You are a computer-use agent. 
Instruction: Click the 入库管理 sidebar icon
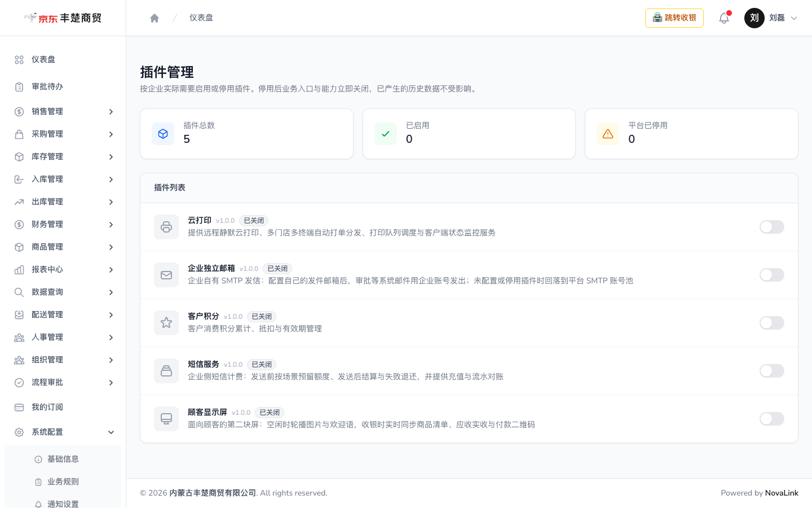click(19, 179)
